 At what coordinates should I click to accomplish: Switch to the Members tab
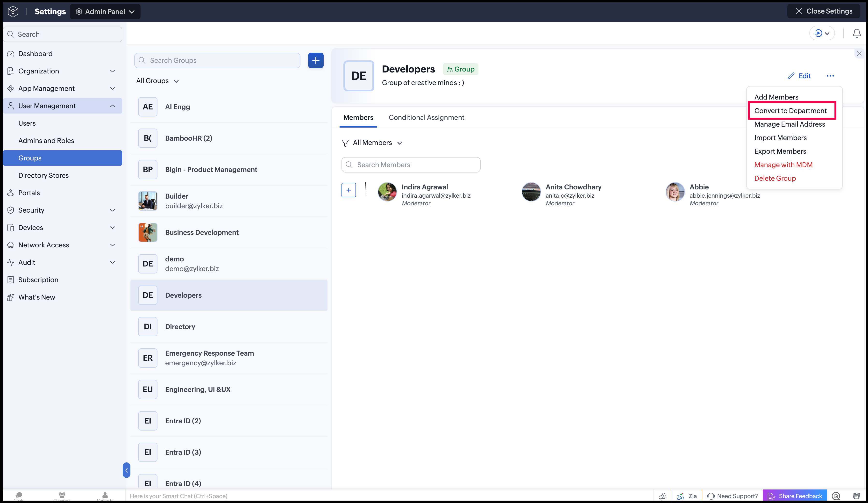tap(358, 117)
